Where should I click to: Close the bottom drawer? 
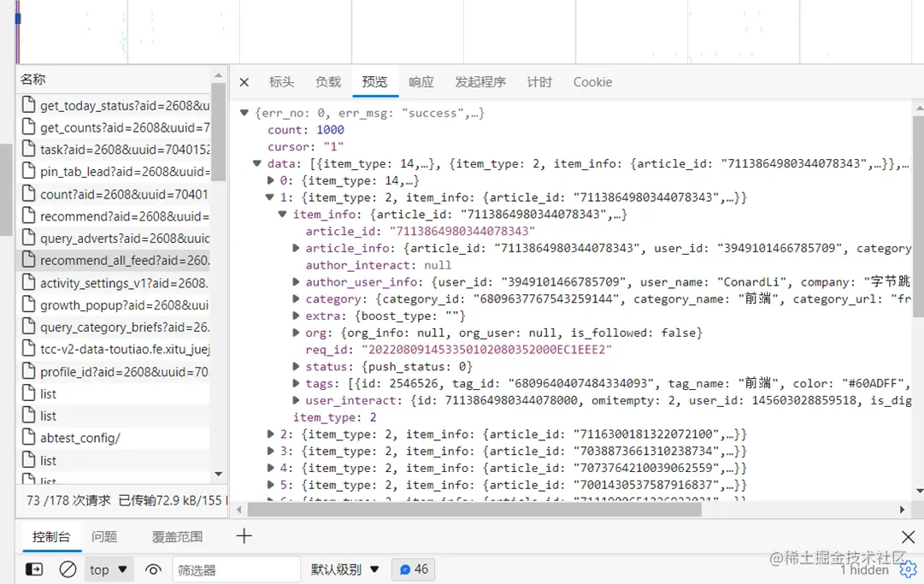pos(908,537)
